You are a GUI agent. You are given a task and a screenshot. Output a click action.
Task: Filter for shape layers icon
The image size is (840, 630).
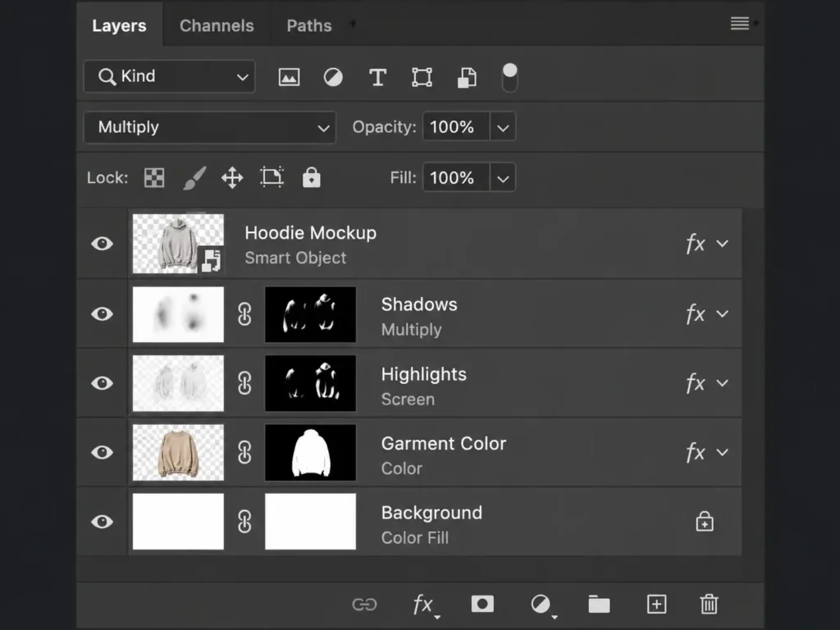point(422,77)
